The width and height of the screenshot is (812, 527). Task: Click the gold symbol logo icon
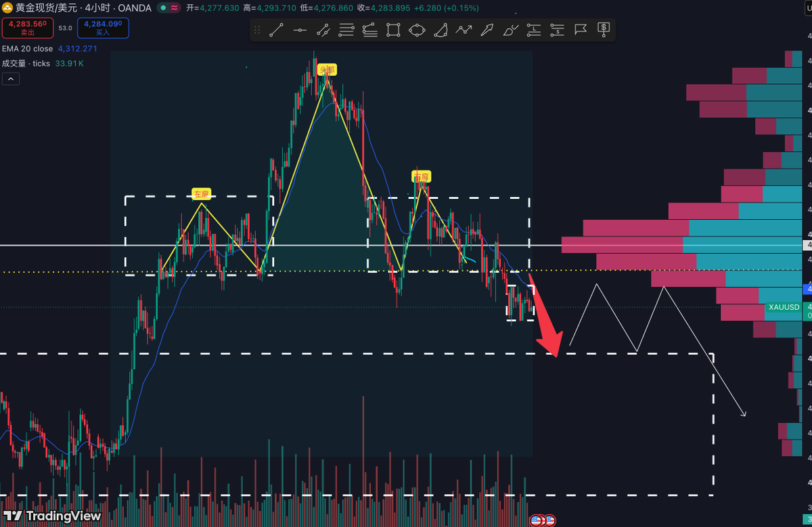(x=7, y=8)
